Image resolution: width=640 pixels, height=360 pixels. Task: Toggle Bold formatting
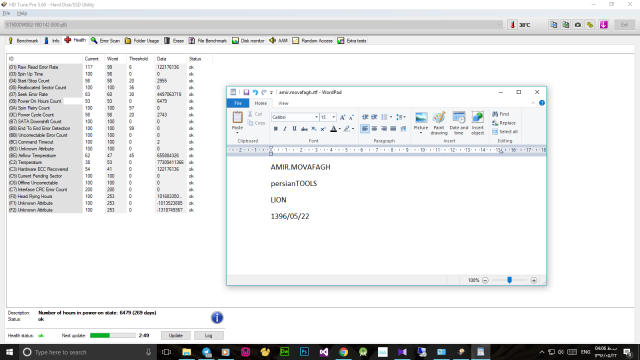[276, 129]
